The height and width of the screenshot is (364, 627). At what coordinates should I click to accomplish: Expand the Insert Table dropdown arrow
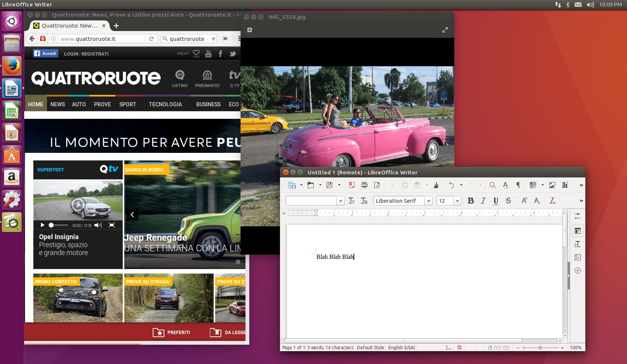click(x=543, y=185)
